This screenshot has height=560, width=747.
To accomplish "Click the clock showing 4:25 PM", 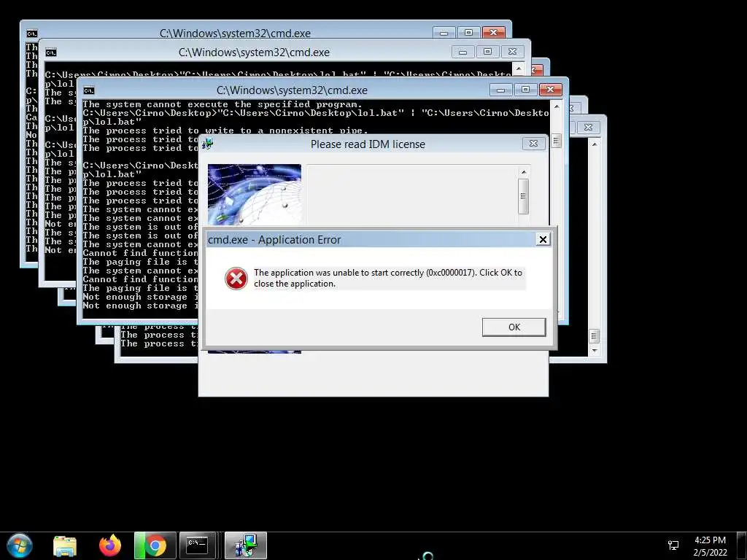I will [710, 545].
